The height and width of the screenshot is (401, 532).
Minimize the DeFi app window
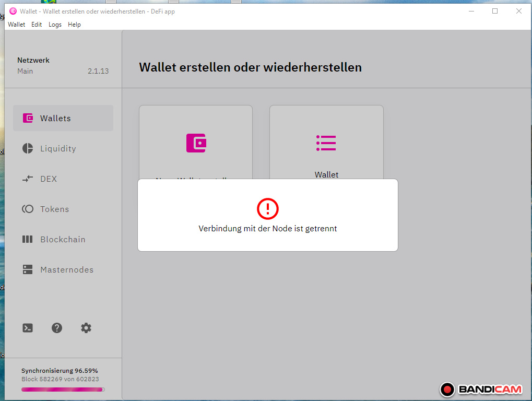(471, 11)
